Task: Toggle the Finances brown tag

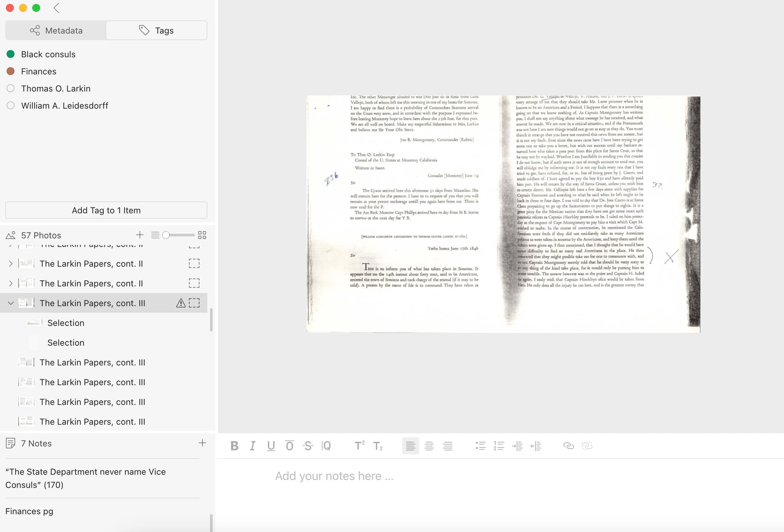Action: pyautogui.click(x=11, y=71)
